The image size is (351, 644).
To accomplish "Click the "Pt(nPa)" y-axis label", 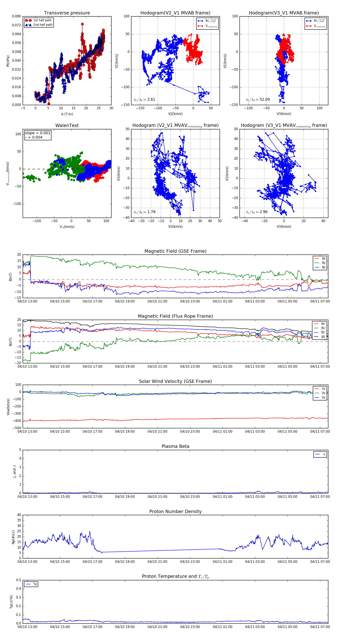I will coord(8,61).
